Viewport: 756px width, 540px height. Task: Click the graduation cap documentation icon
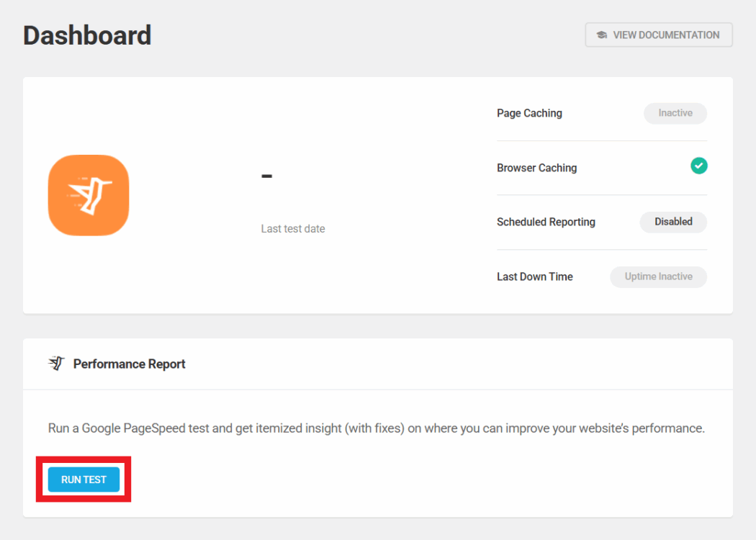coord(602,35)
